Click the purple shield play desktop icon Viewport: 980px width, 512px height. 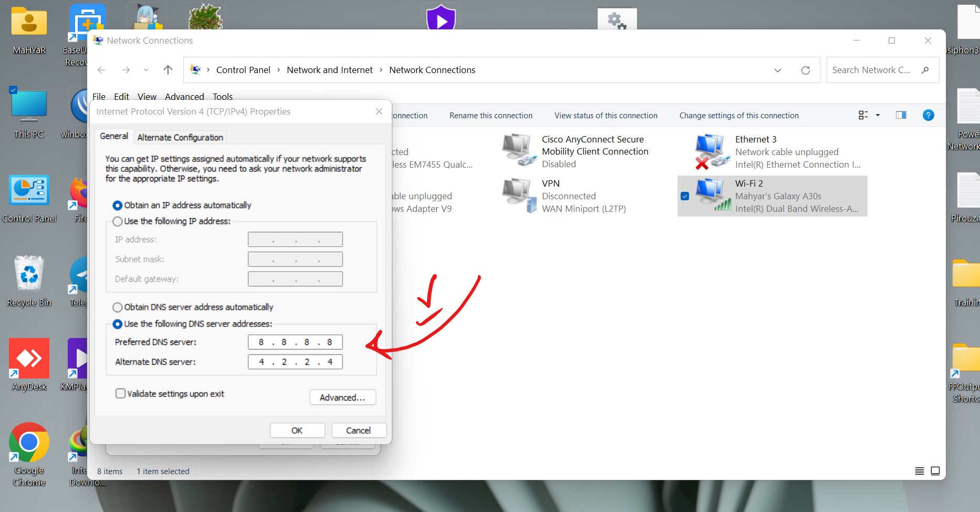[441, 18]
